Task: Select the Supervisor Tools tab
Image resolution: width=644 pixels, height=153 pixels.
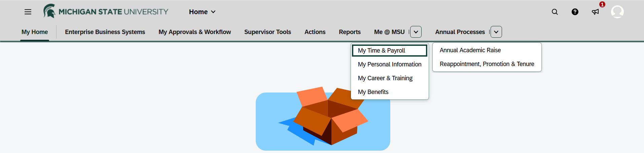Action: (267, 32)
